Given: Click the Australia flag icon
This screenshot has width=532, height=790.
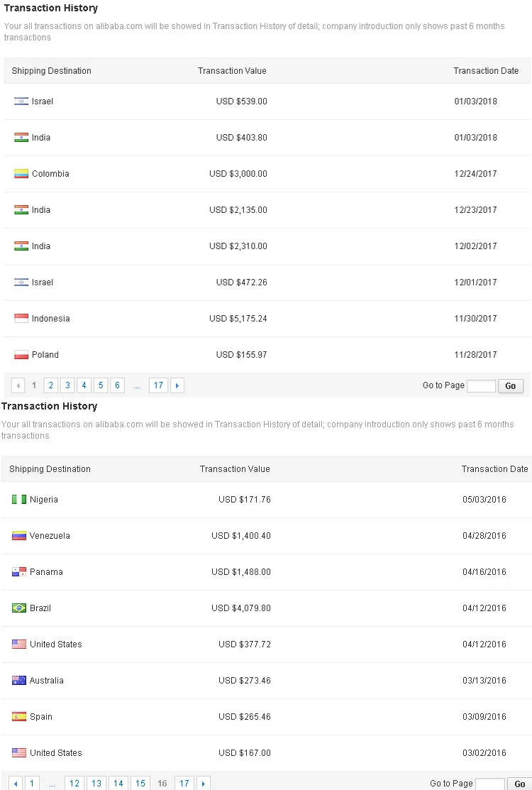Looking at the screenshot, I should tap(18, 681).
